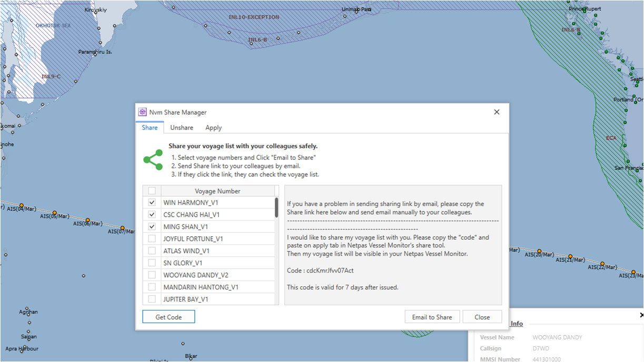Switch to the Share tab

coord(150,127)
